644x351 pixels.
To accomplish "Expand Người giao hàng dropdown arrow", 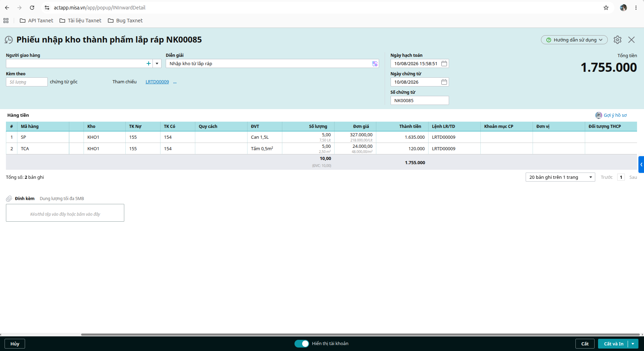I will pyautogui.click(x=157, y=63).
